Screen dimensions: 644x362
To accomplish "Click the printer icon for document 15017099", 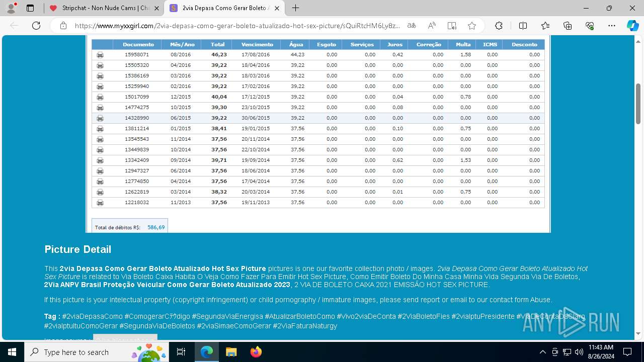I will point(100,97).
